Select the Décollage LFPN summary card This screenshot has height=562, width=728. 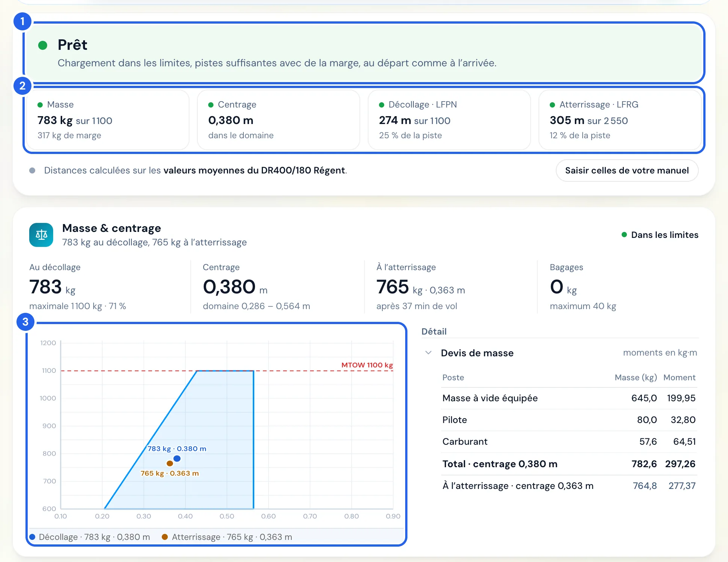point(449,120)
